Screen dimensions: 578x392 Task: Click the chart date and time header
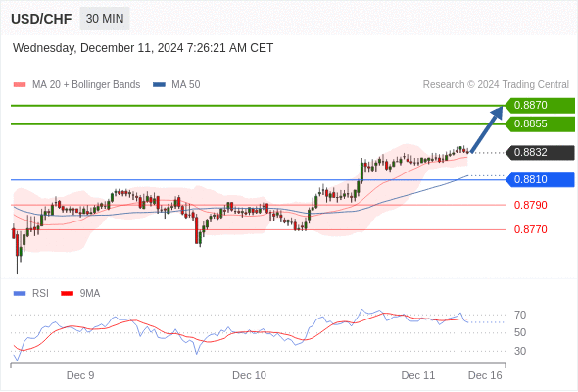(143, 48)
